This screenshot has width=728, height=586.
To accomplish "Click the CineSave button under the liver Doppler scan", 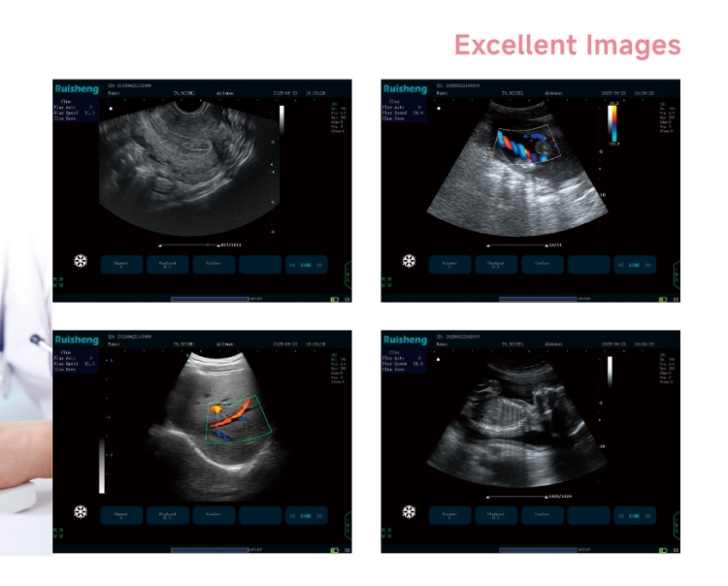I will 214,515.
